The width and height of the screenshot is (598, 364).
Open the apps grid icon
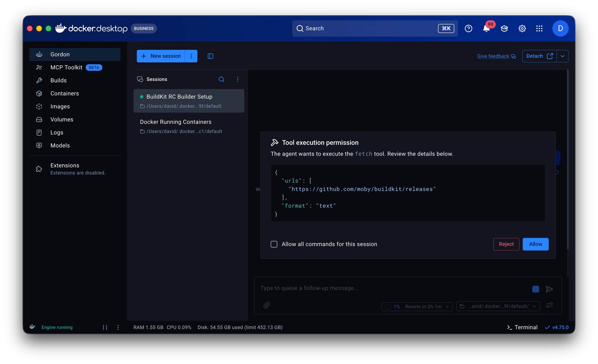pyautogui.click(x=539, y=28)
